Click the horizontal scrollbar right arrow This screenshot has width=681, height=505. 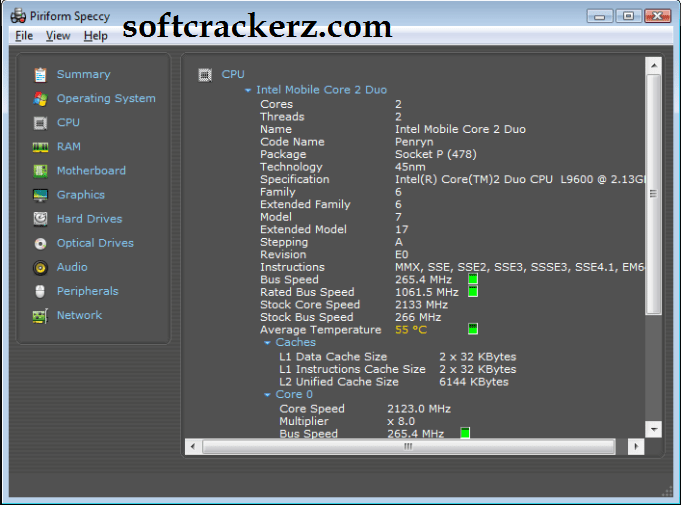[x=636, y=446]
